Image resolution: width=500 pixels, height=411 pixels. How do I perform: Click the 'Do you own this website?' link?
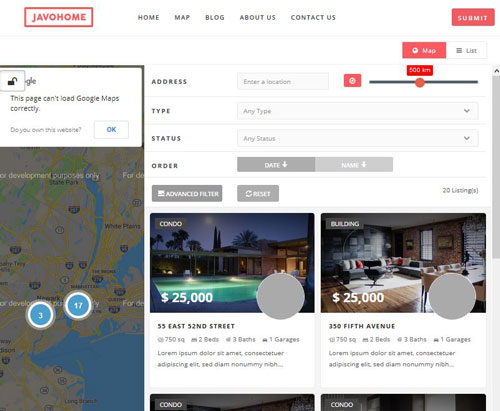(x=46, y=130)
